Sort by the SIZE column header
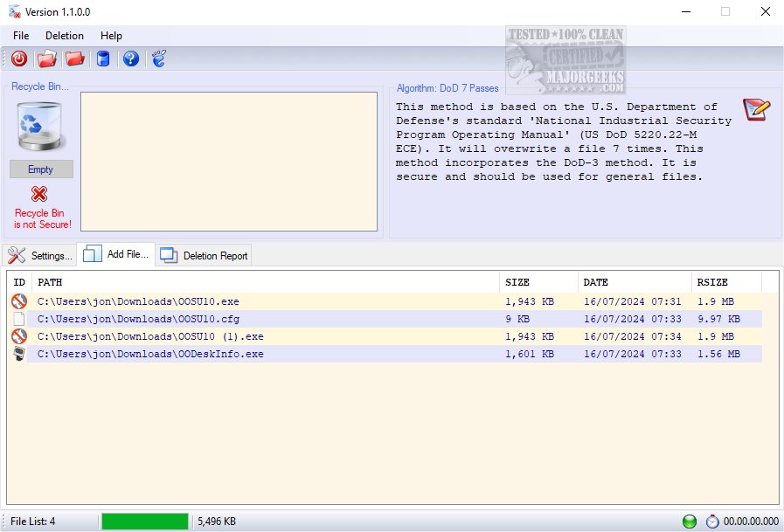 pyautogui.click(x=538, y=282)
